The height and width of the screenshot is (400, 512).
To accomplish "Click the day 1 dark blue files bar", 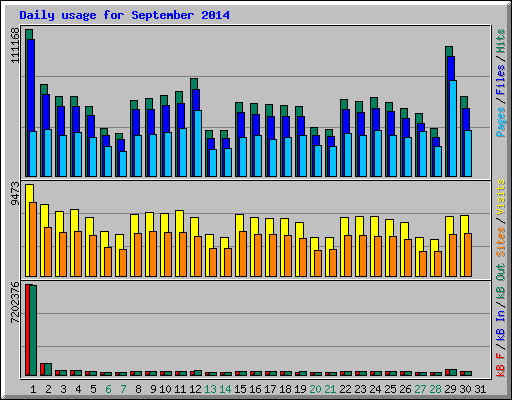I will tap(31, 85).
